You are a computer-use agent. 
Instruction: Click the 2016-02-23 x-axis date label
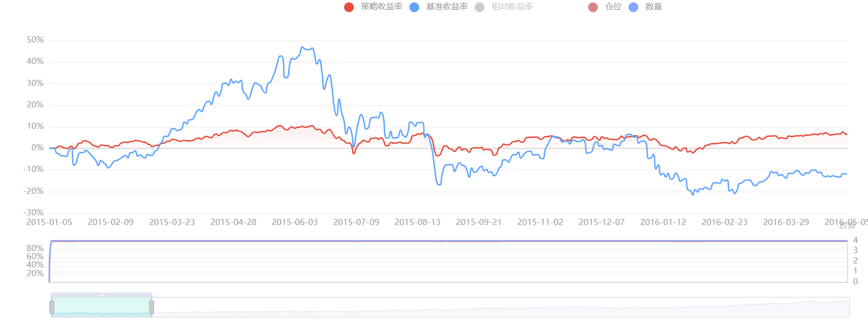[x=724, y=222]
